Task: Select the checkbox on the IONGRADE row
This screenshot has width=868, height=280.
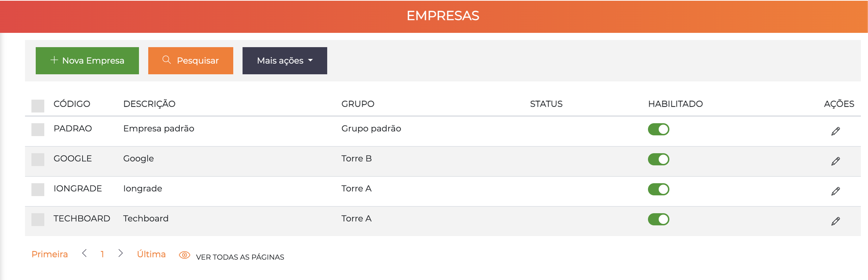Action: (38, 189)
